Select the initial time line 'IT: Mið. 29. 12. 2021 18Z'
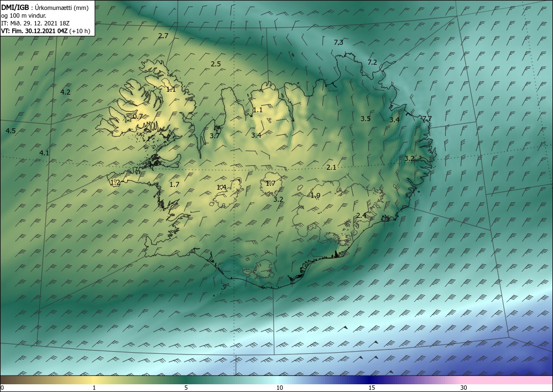The image size is (553, 392). 35,23
